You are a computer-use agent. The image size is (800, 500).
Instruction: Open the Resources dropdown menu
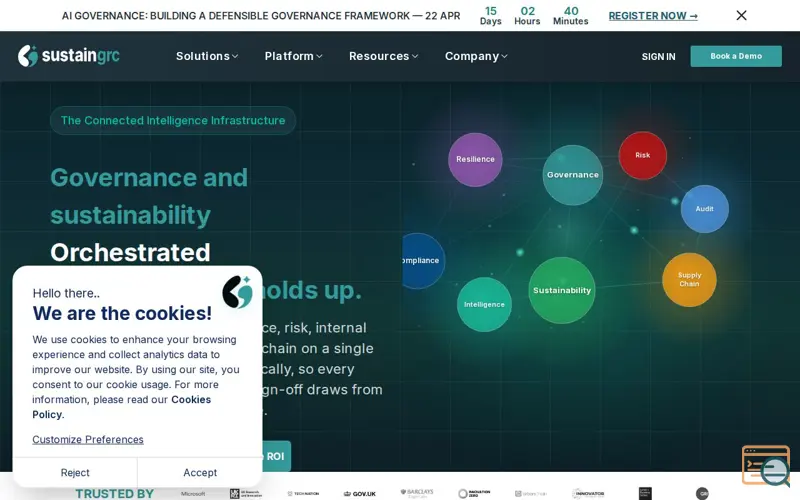(x=384, y=56)
